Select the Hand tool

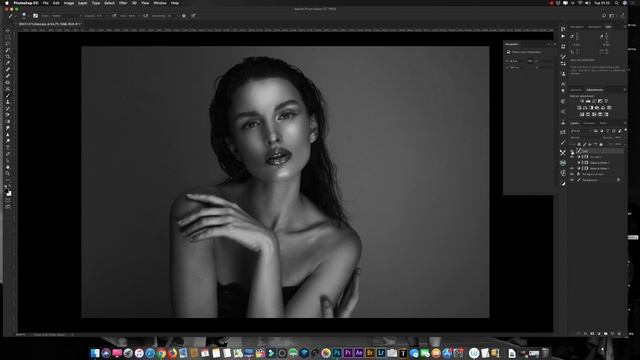click(x=8, y=167)
